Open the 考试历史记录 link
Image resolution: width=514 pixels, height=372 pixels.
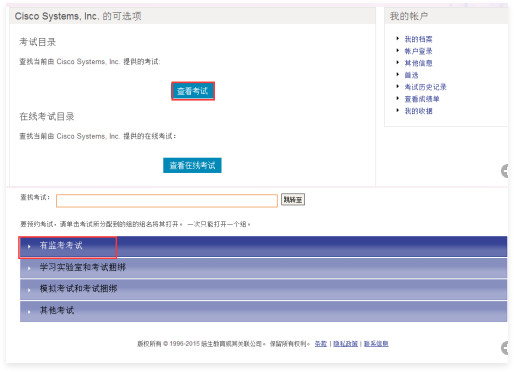pos(425,87)
